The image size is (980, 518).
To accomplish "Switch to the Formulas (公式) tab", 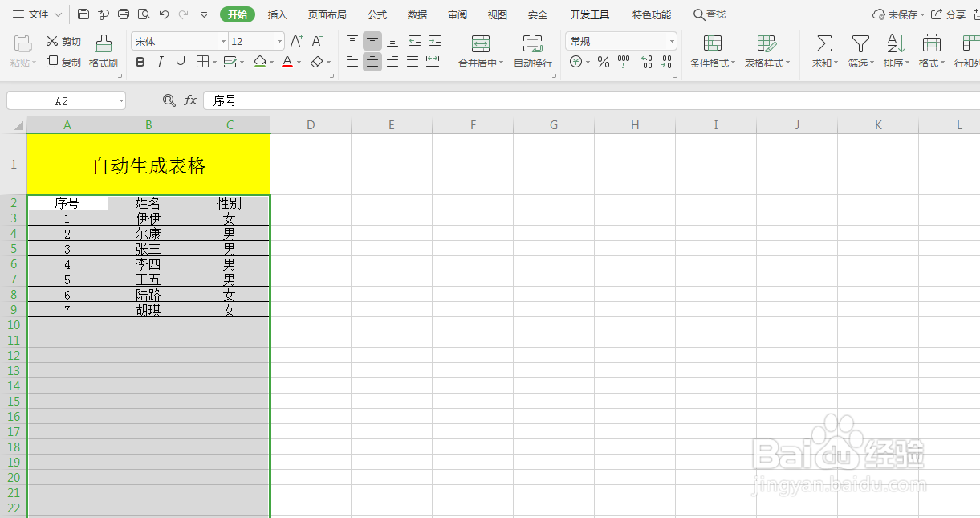I will tap(377, 14).
